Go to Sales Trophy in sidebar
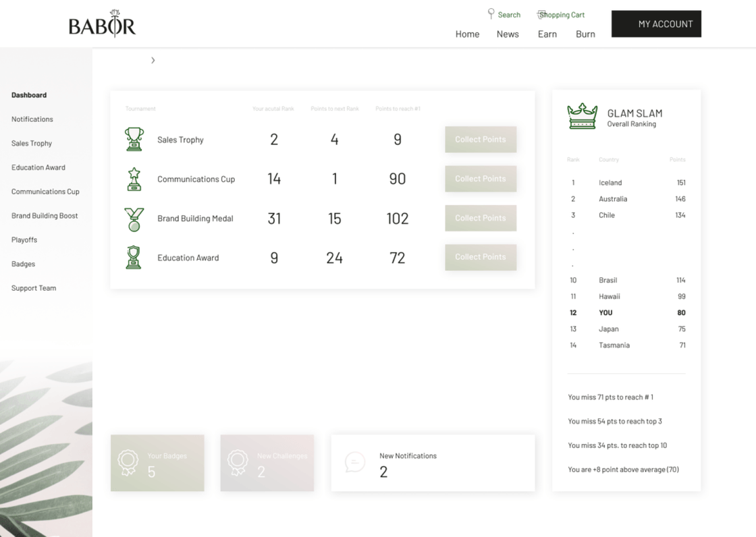756x537 pixels. pyautogui.click(x=32, y=143)
